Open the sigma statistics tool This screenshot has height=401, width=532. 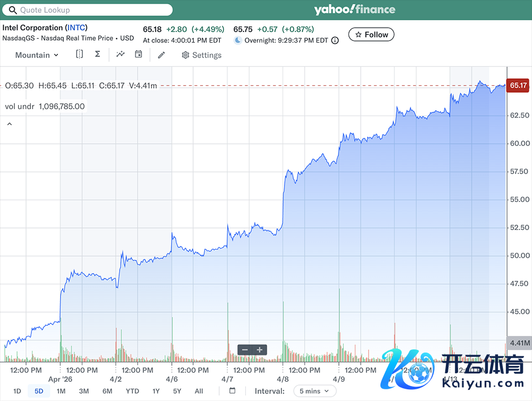[97, 54]
